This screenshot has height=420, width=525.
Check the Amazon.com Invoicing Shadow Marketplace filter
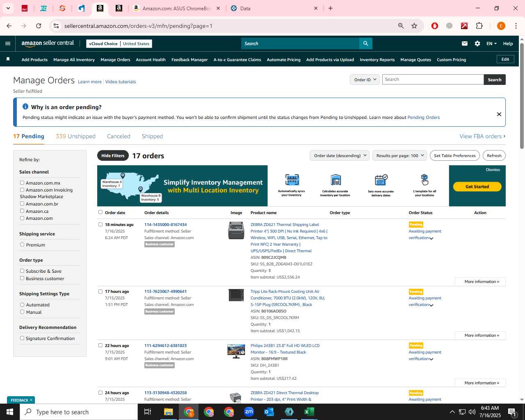click(22, 190)
